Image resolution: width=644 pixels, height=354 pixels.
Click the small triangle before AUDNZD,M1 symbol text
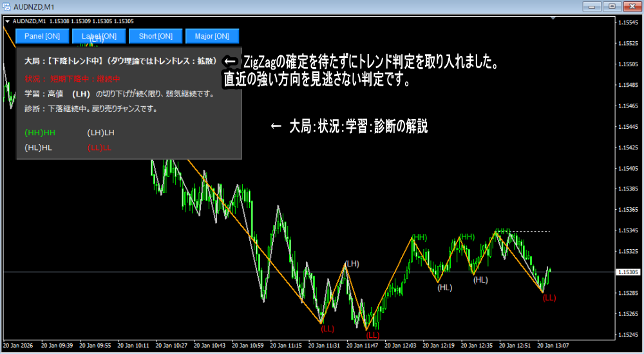click(x=7, y=21)
